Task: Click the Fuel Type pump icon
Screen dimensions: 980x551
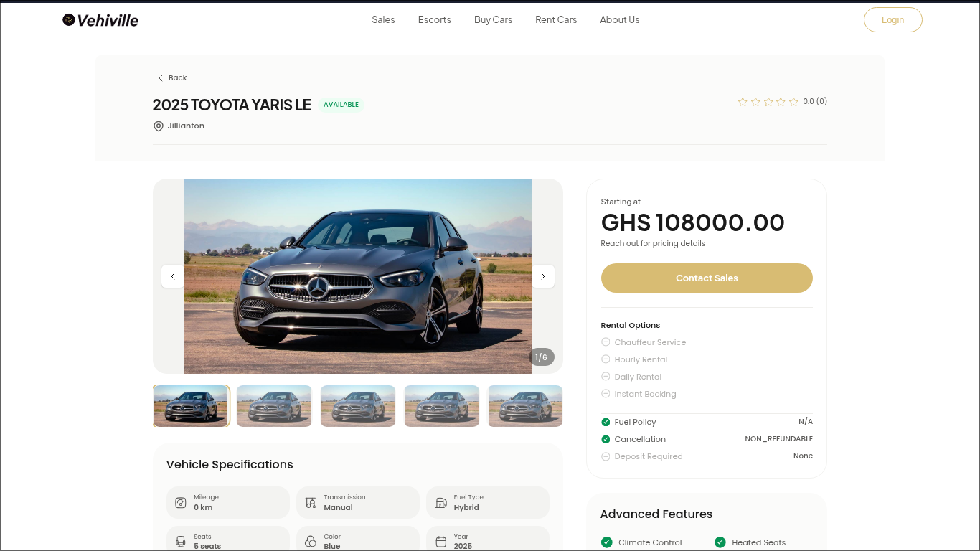Action: (441, 503)
